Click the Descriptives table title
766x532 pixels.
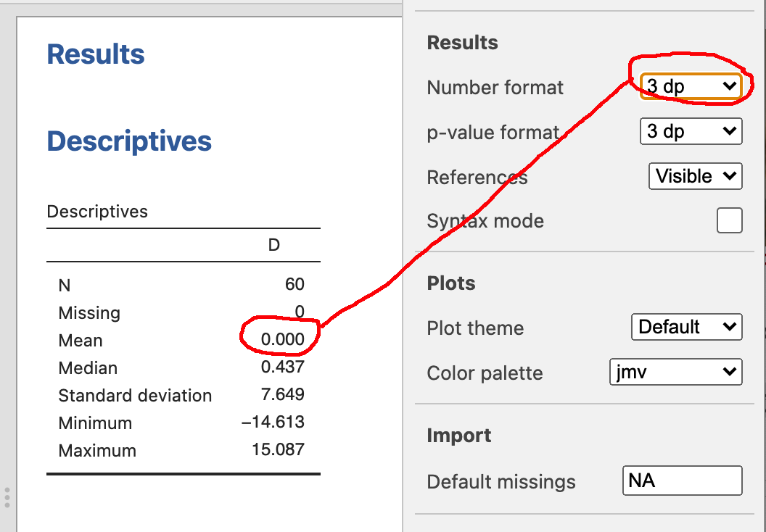97,212
